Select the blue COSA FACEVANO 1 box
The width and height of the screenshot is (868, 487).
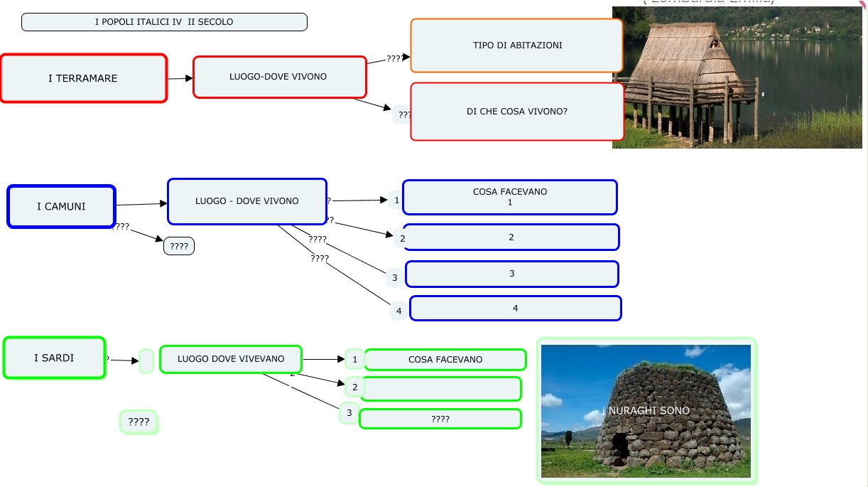coord(509,197)
